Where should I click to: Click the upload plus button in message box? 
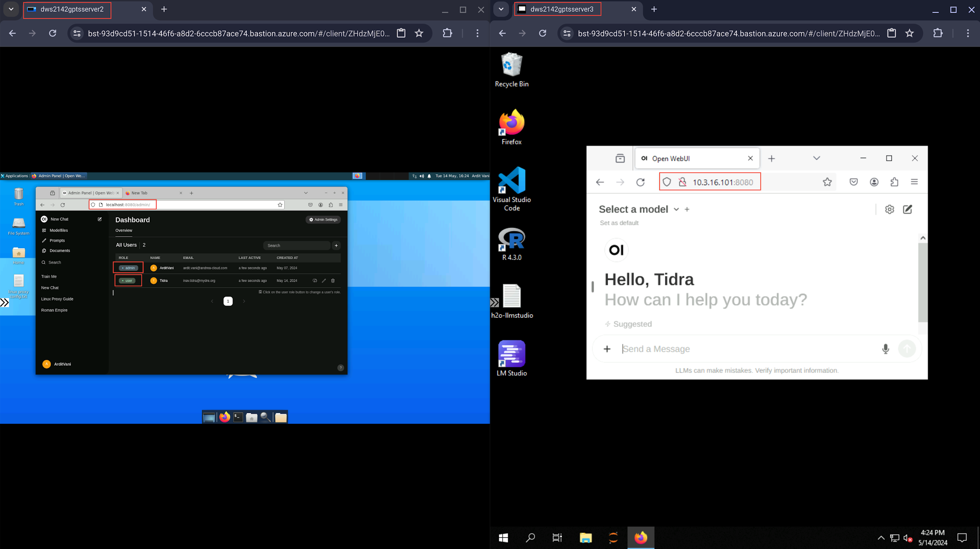[x=607, y=349]
